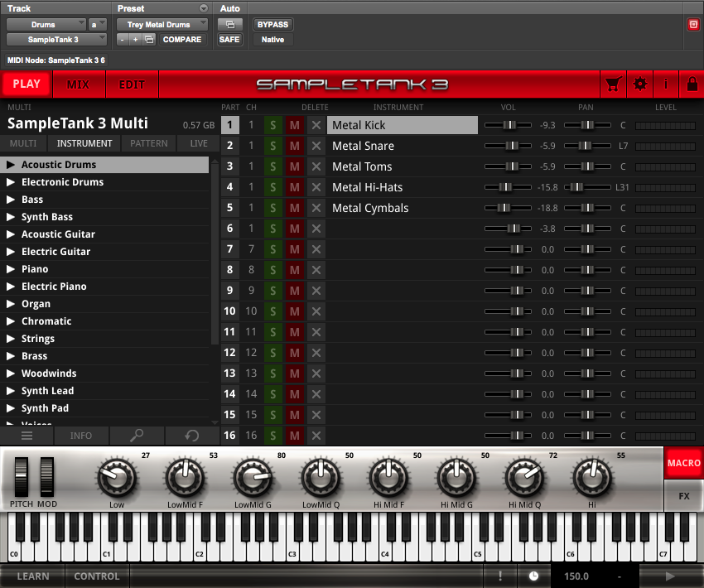Delete the Metal Kick part
Viewport: 704px width, 588px height.
(x=316, y=125)
